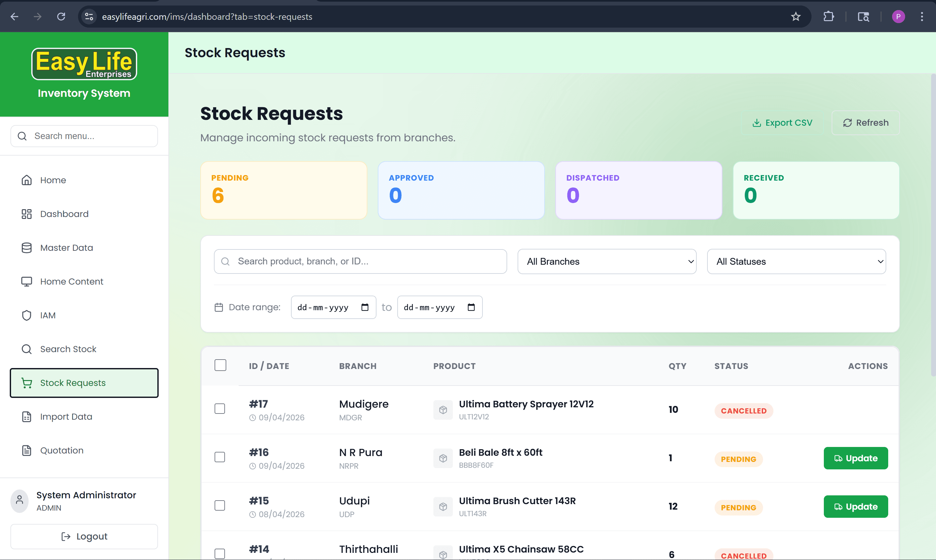Select the Home Content icon
The height and width of the screenshot is (560, 936).
coord(26,281)
